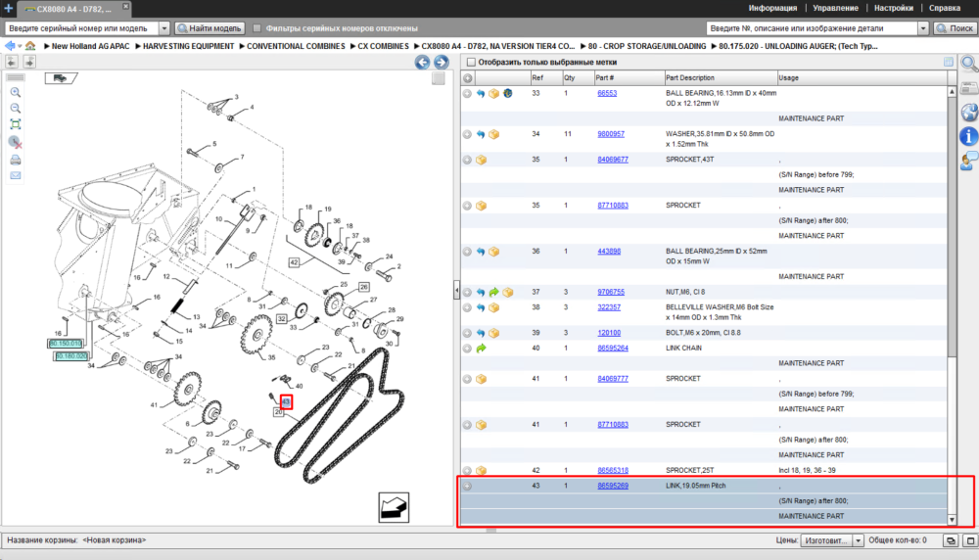Viewport: 979px width, 560px height.
Task: Open part number link 66553
Action: (607, 93)
